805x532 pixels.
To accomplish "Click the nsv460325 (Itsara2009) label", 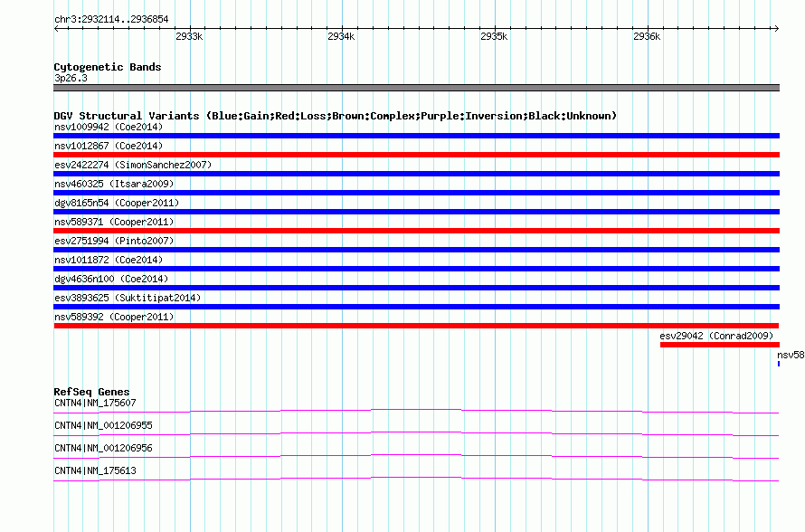I will [114, 184].
